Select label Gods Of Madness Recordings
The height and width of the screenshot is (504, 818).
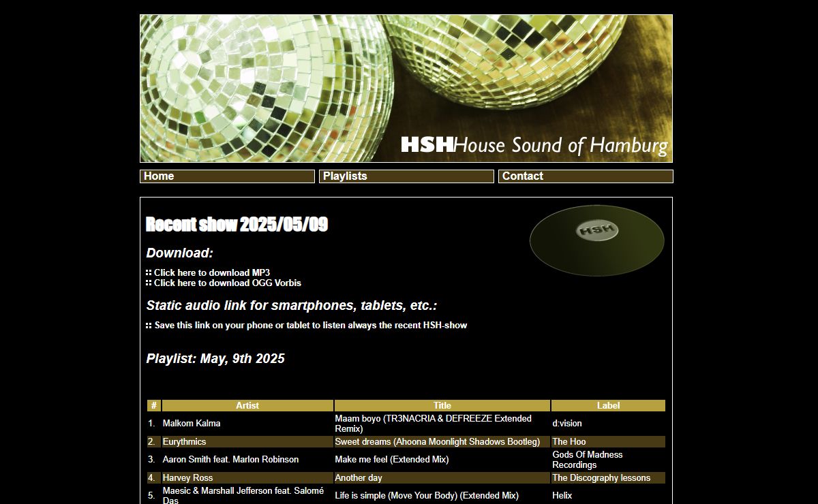(588, 460)
